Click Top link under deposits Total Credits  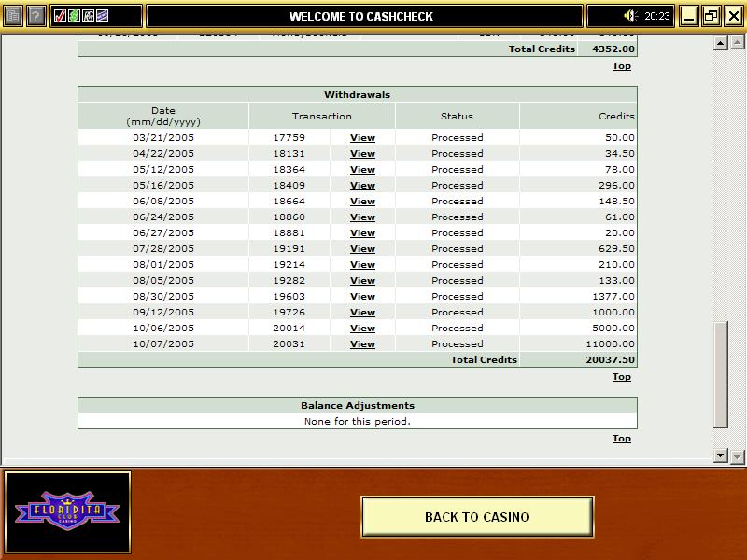click(x=621, y=66)
